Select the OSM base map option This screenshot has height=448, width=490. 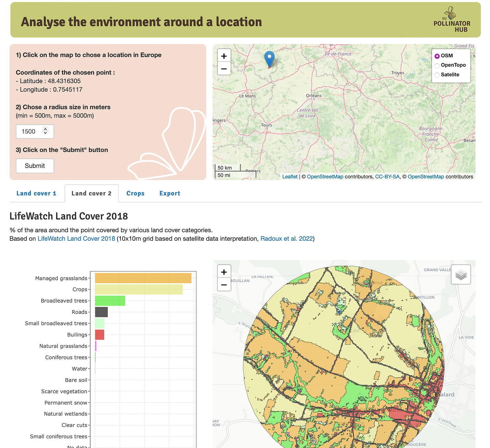tap(437, 56)
